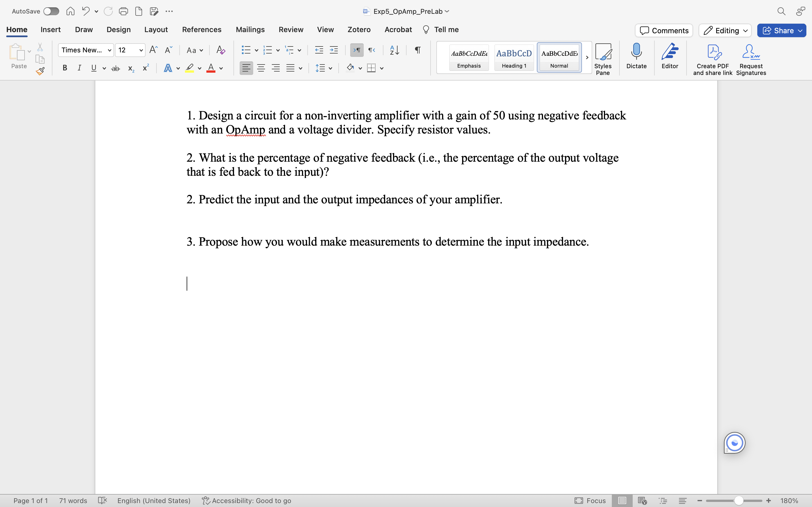
Task: Click the Print icon in title bar
Action: [x=123, y=11]
